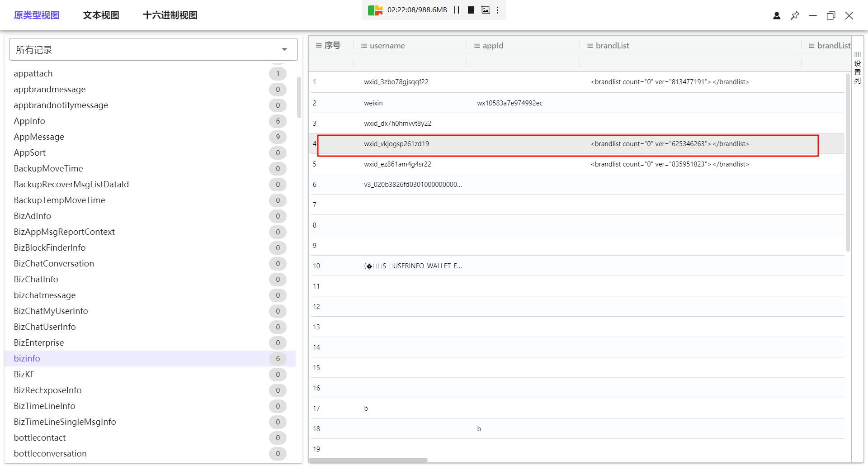Switch to 文本视图 tab

click(x=101, y=15)
